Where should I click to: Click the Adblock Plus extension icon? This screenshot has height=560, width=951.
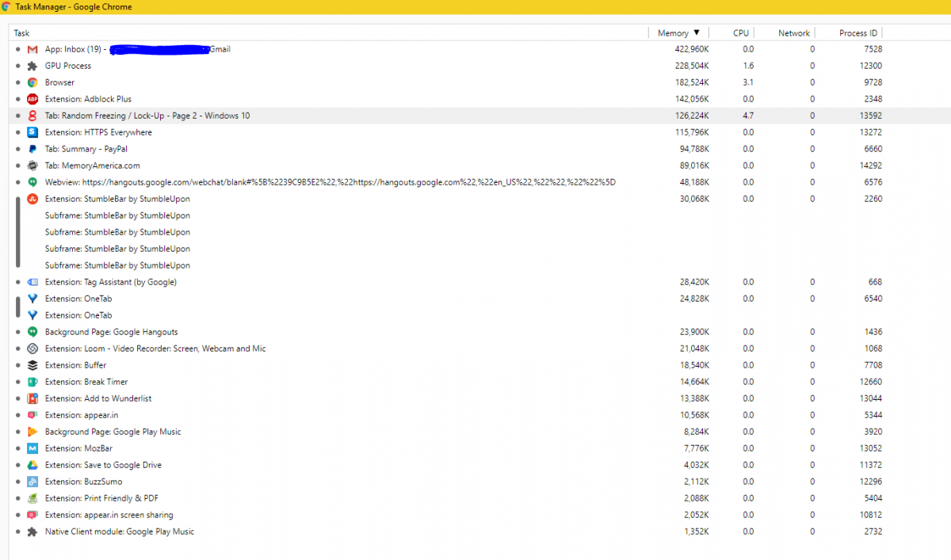[x=32, y=99]
